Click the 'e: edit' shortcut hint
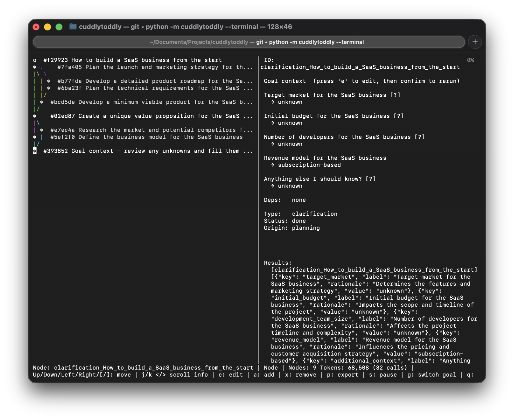The width and height of the screenshot is (514, 420). pyautogui.click(x=230, y=375)
